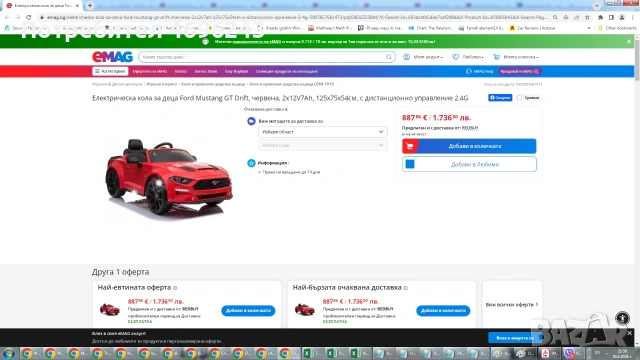Open the Категории menu
The height and width of the screenshot is (360, 640).
[110, 71]
